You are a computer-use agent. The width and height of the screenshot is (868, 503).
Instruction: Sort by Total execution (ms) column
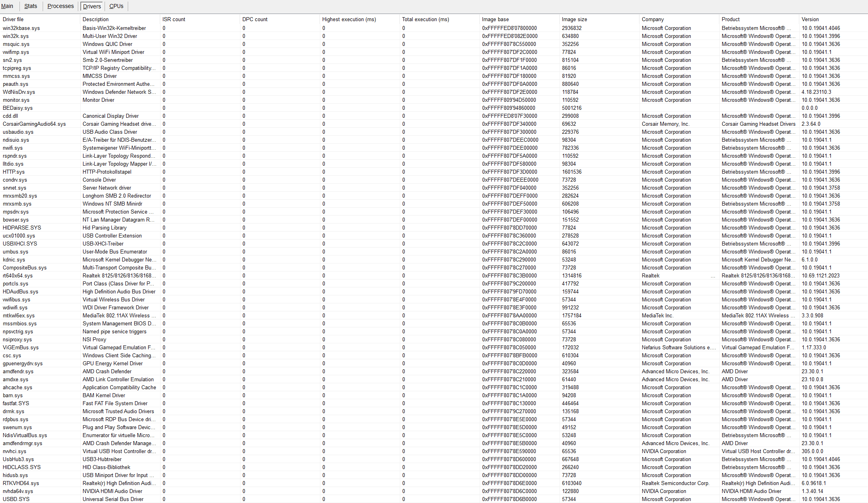coord(425,19)
